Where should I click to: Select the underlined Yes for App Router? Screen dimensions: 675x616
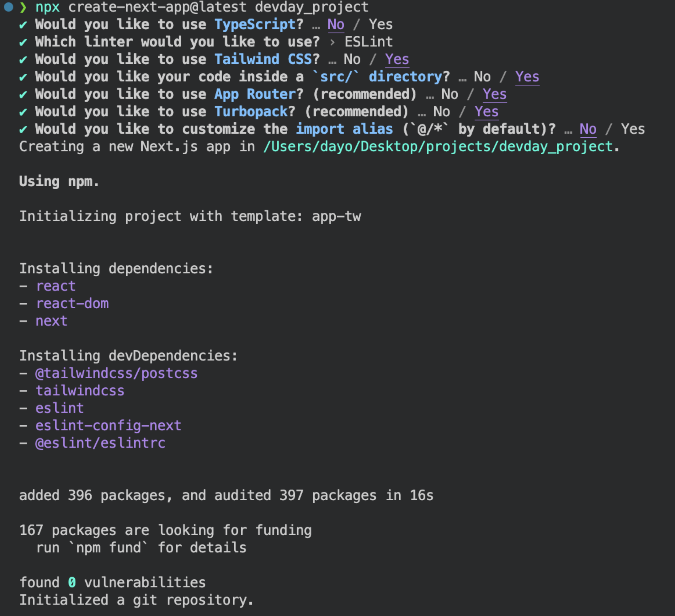495,94
